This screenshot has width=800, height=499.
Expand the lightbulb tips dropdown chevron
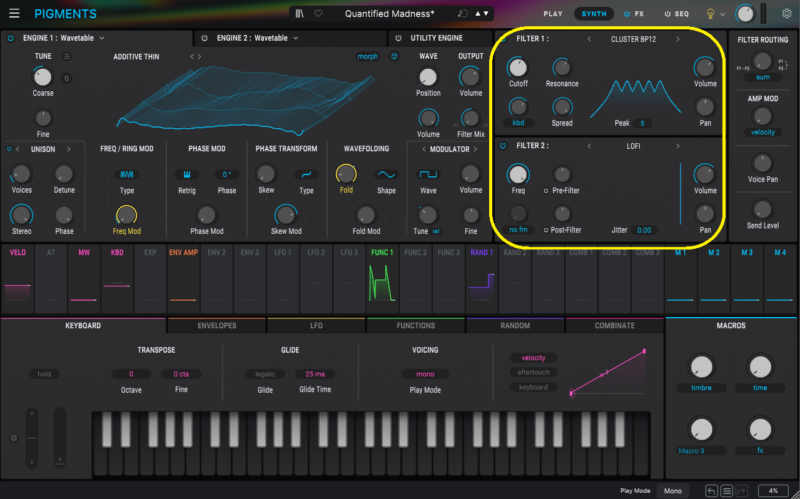722,14
